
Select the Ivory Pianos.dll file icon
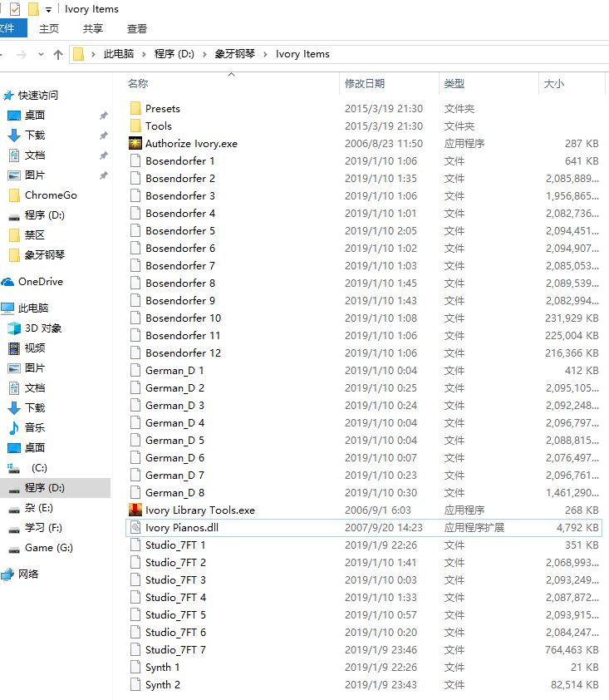pos(135,527)
